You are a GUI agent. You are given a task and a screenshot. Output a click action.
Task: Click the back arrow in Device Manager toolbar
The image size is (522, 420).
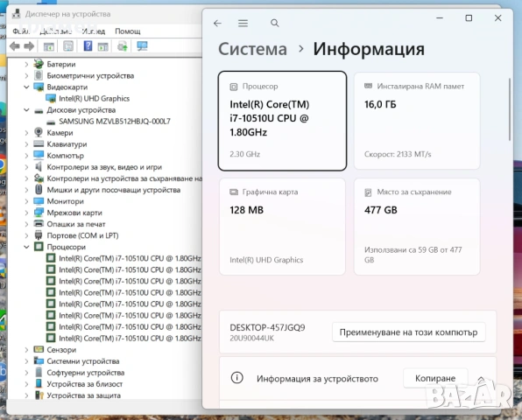pyautogui.click(x=14, y=45)
